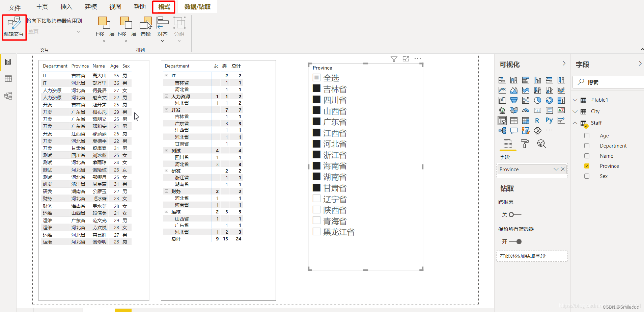Remove Province field with the X button

coord(563,169)
